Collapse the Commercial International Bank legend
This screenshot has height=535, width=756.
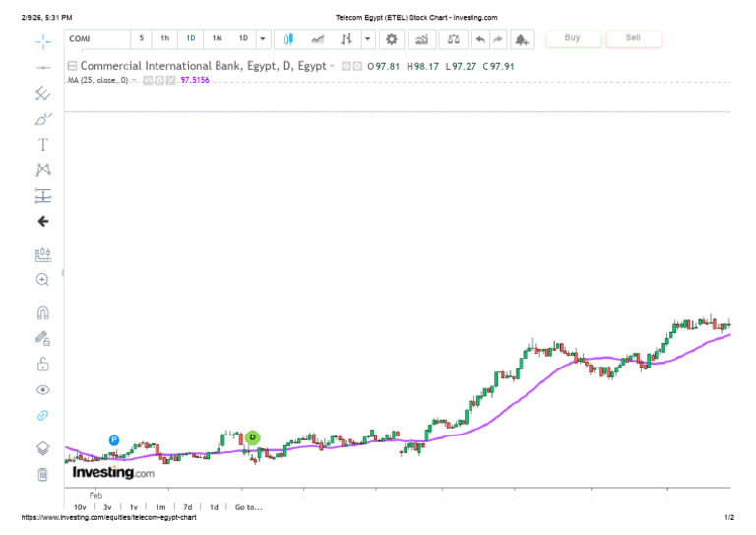point(72,66)
